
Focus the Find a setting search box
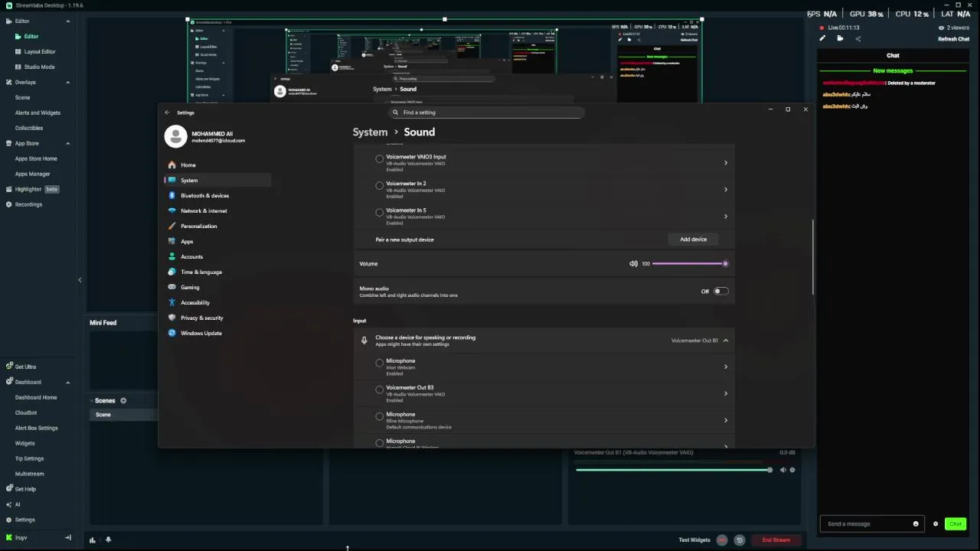pyautogui.click(x=486, y=112)
